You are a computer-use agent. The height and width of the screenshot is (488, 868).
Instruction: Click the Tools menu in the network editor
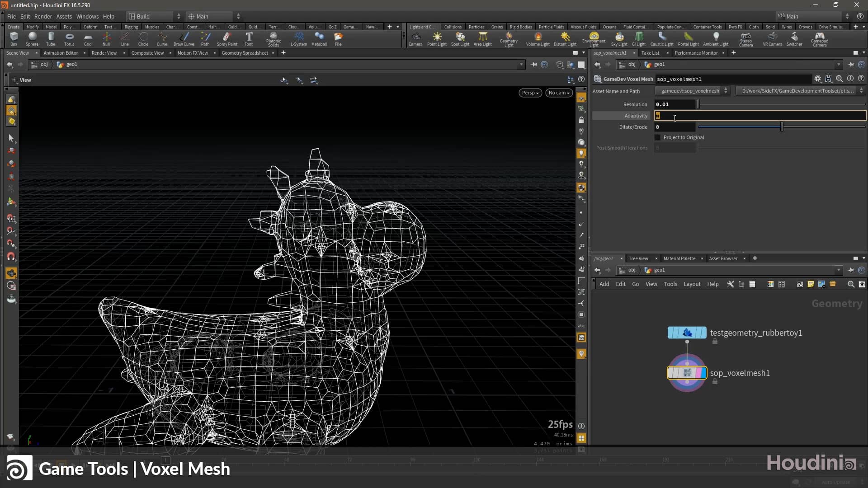pyautogui.click(x=670, y=284)
